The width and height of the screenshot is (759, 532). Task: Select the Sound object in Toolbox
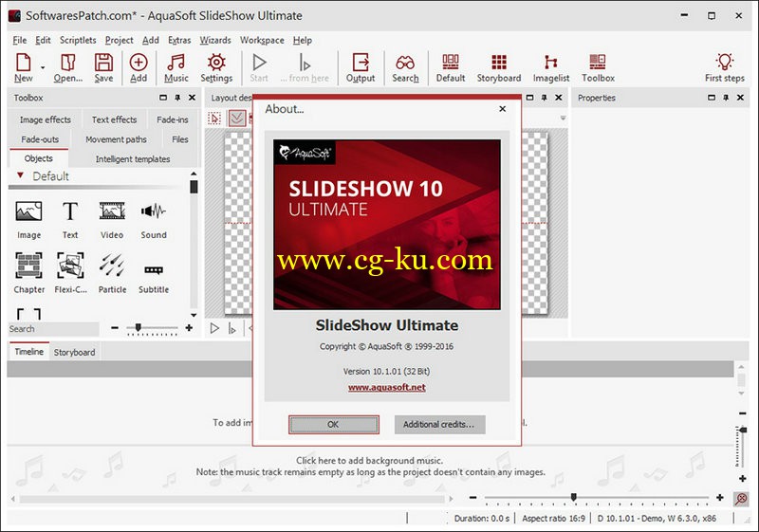pyautogui.click(x=154, y=220)
